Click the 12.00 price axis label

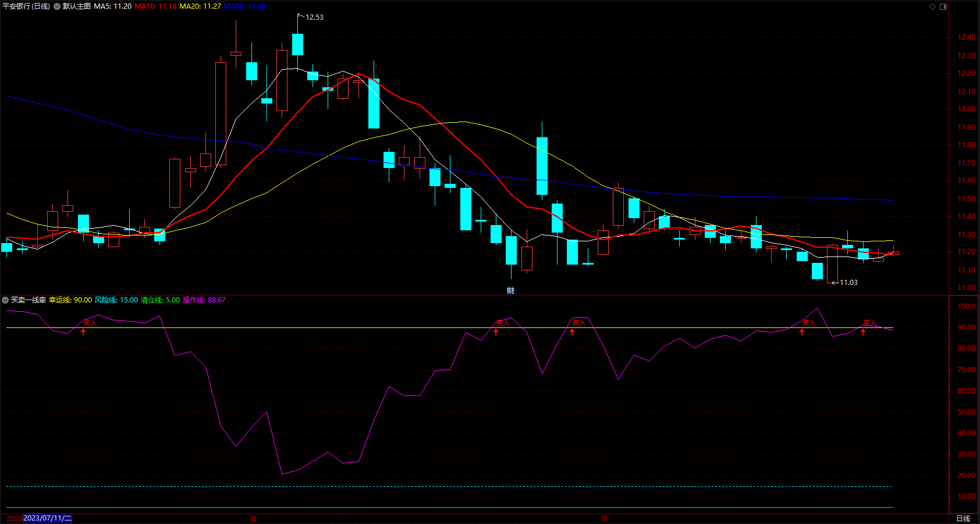(967, 109)
